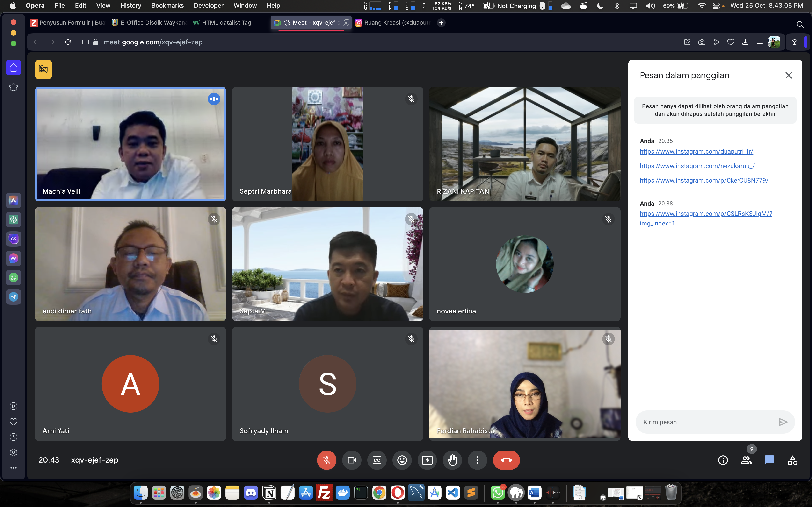Image resolution: width=812 pixels, height=507 pixels.
Task: Raise hand in the meeting
Action: [x=452, y=460]
